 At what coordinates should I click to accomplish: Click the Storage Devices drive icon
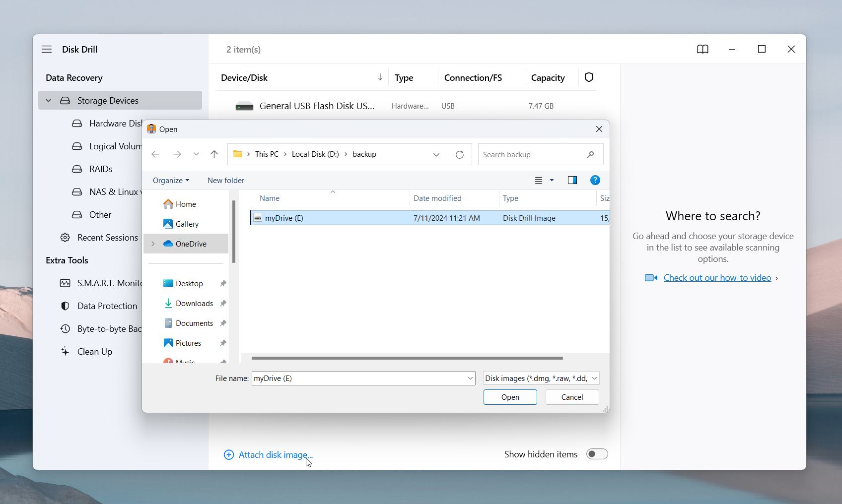[x=65, y=101]
